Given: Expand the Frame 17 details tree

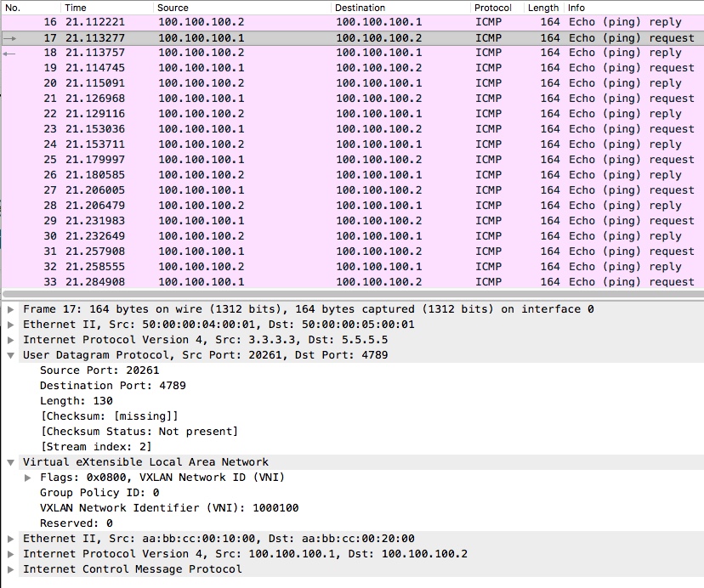Looking at the screenshot, I should coord(11,309).
